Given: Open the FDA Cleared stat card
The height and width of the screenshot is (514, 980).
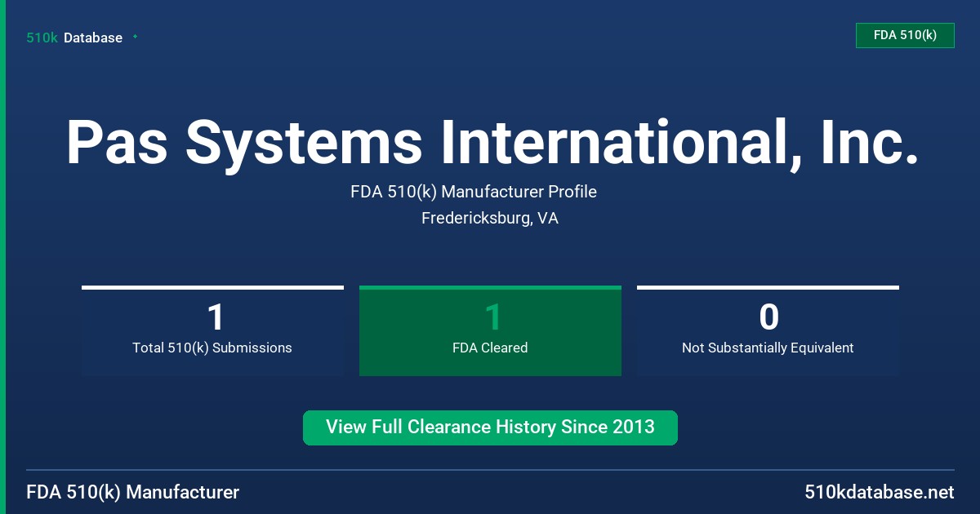Looking at the screenshot, I should coord(490,331).
